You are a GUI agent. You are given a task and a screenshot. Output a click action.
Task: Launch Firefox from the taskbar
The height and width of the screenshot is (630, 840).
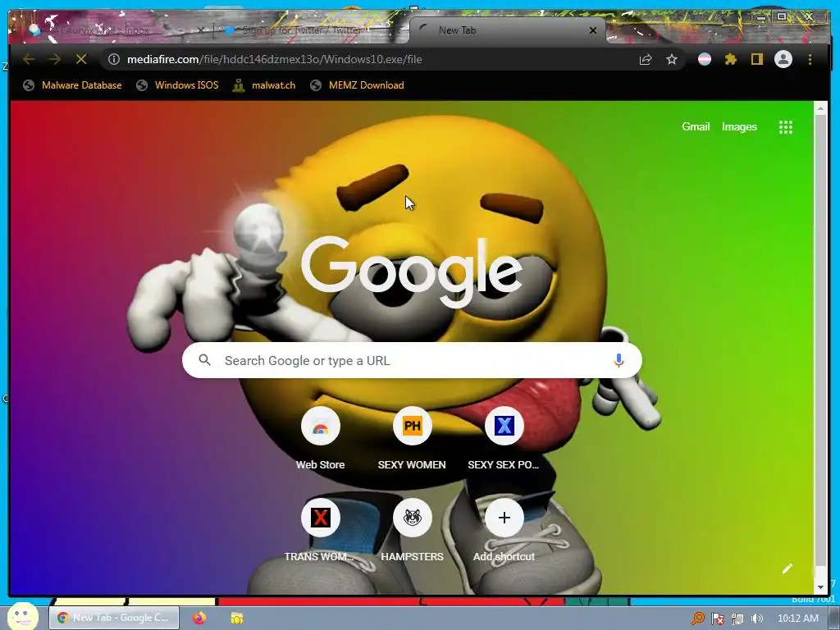tap(199, 618)
